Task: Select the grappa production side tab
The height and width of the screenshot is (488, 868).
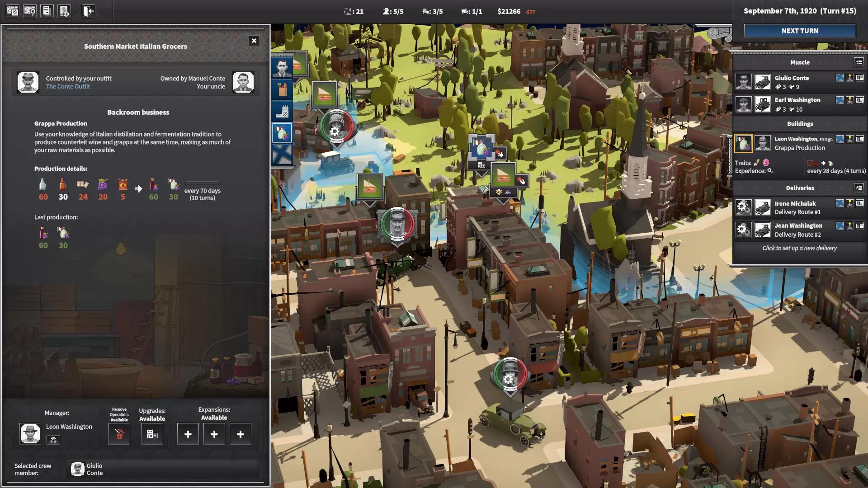Action: click(x=283, y=133)
